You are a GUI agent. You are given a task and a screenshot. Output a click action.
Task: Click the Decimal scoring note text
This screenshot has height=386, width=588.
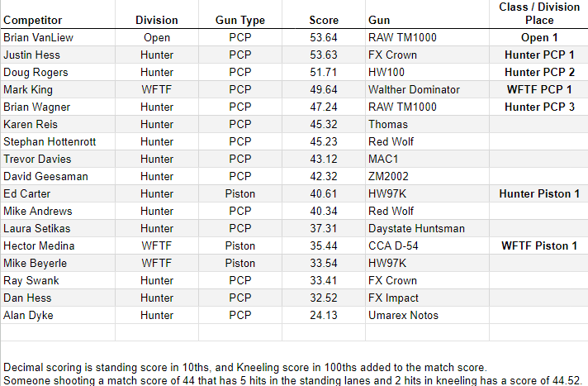(x=245, y=367)
